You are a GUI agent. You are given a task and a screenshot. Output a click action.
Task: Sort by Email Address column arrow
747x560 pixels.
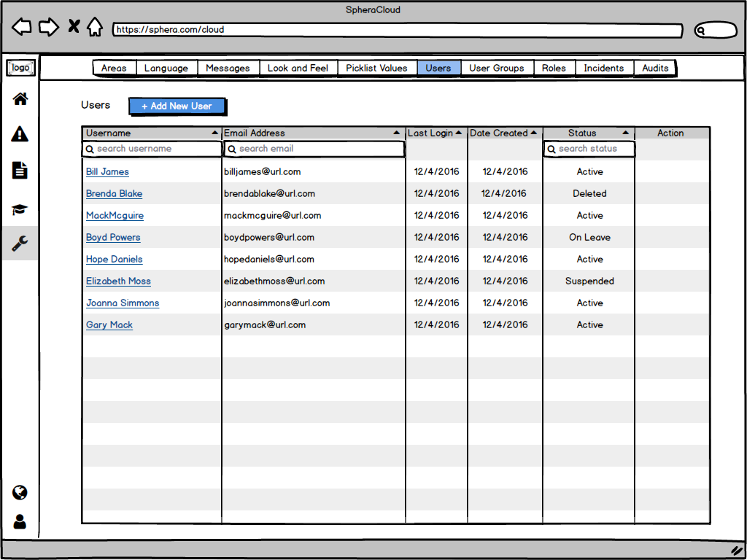coord(396,133)
